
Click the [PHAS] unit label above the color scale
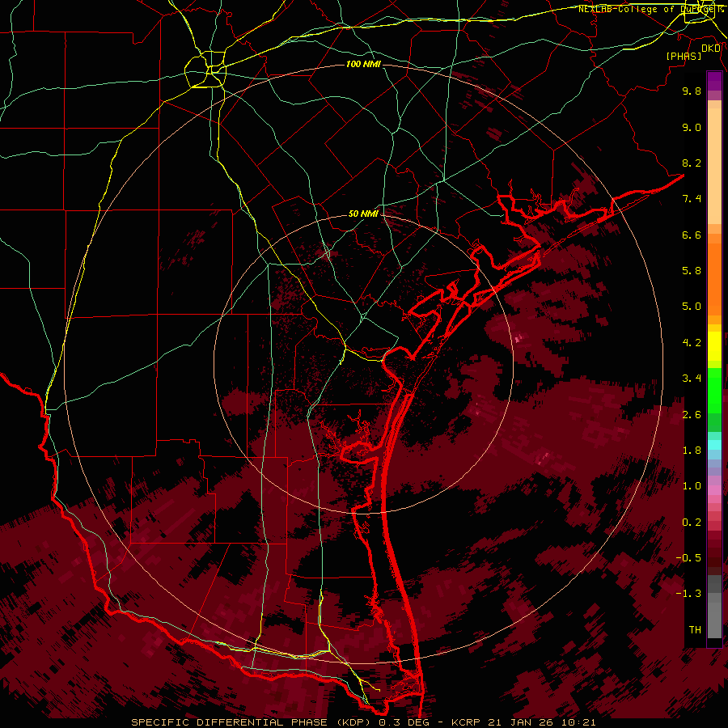(x=684, y=56)
